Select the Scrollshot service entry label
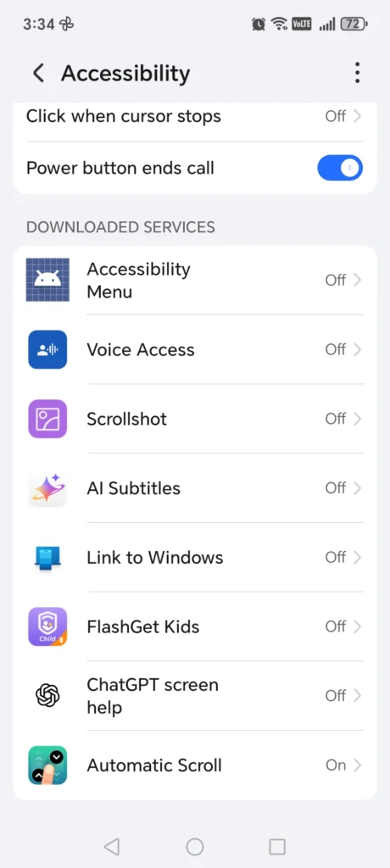The height and width of the screenshot is (868, 390). point(127,419)
